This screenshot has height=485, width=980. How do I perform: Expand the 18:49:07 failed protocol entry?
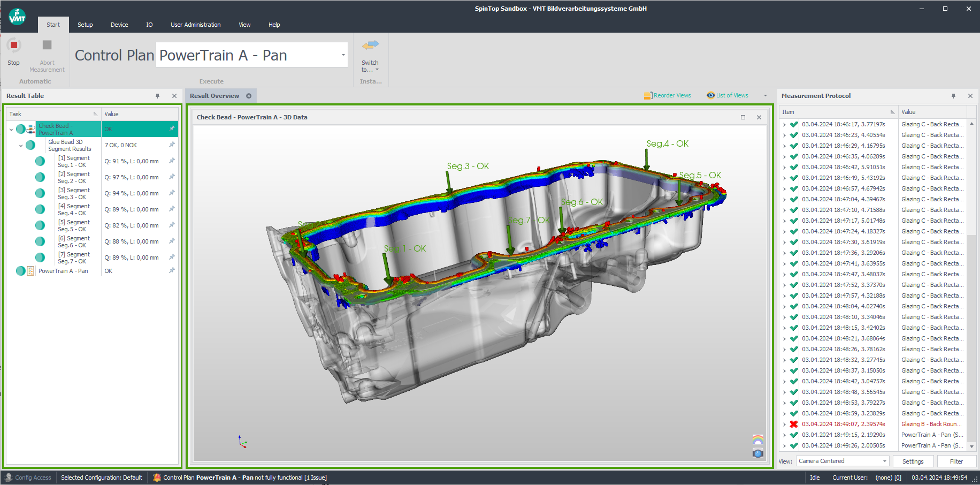(x=784, y=424)
